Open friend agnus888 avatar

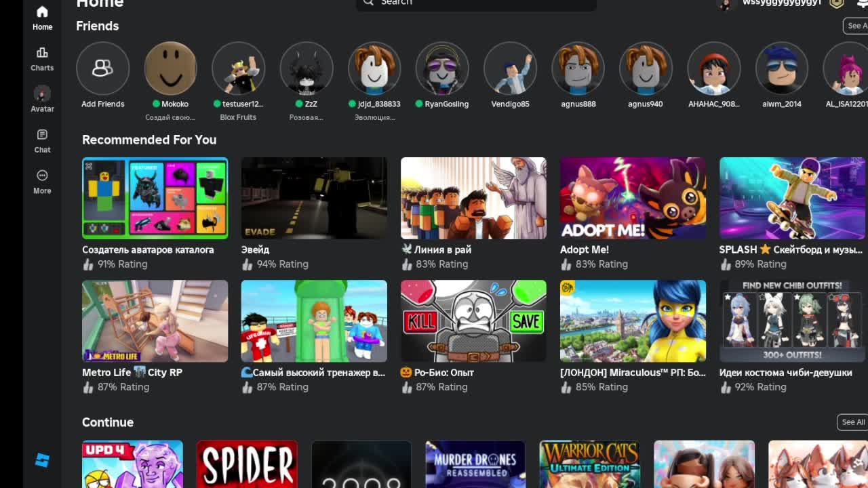[x=578, y=68]
